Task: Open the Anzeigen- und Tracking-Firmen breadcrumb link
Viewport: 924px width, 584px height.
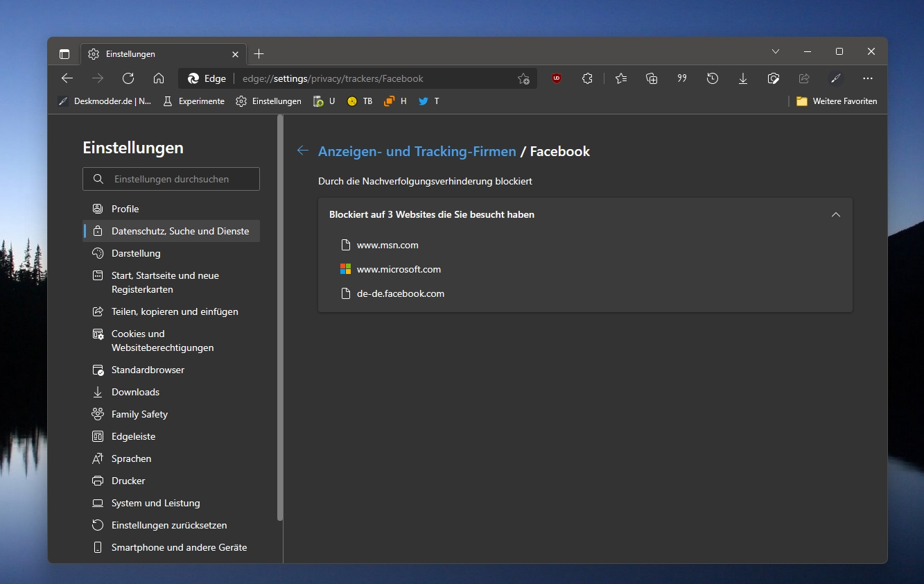Action: 417,151
